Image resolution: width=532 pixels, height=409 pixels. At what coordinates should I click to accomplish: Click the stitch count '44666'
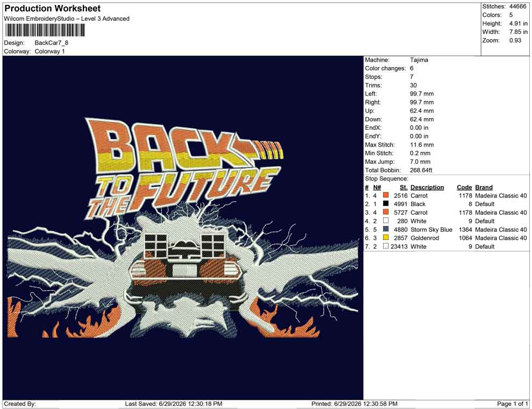click(x=517, y=6)
